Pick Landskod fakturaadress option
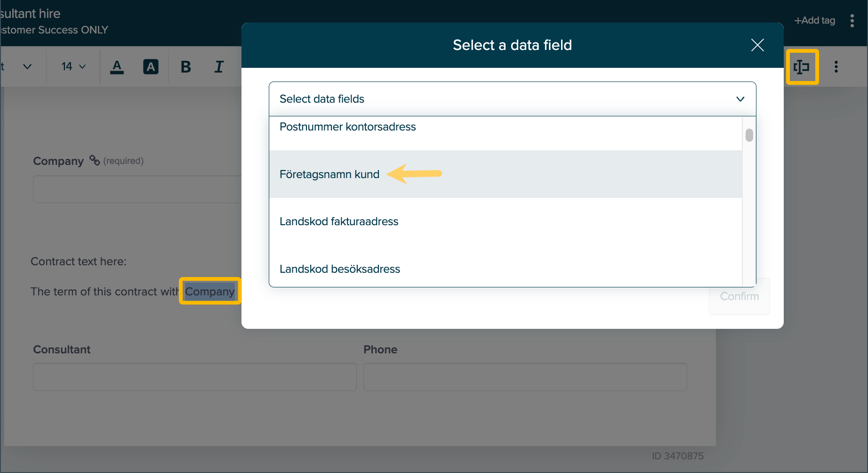 pos(506,221)
